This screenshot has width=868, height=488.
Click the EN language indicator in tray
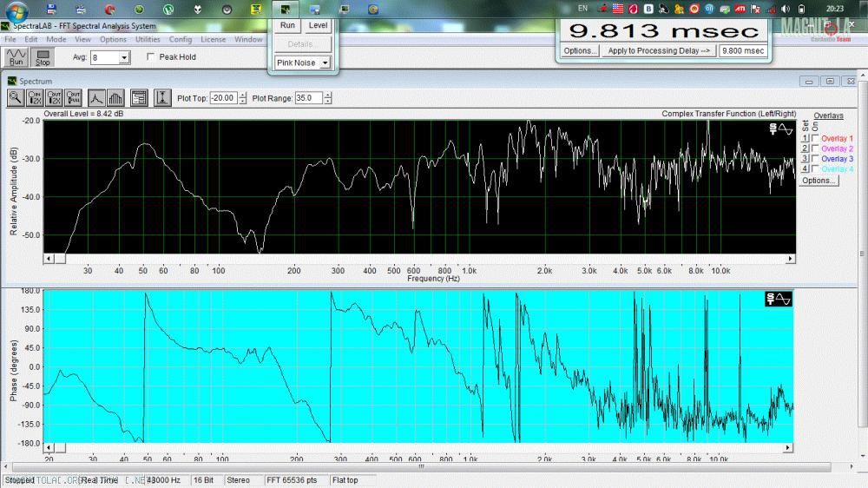582,9
